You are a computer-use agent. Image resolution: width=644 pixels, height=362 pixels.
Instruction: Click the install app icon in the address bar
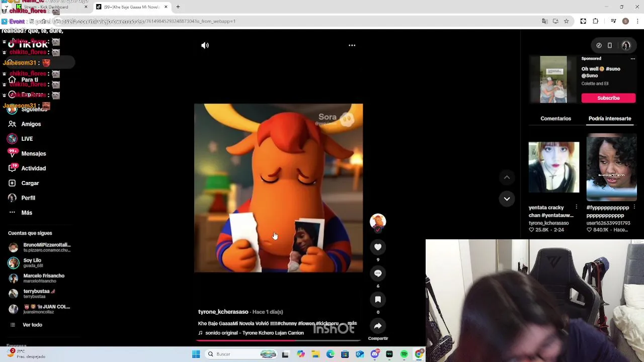[x=555, y=21]
